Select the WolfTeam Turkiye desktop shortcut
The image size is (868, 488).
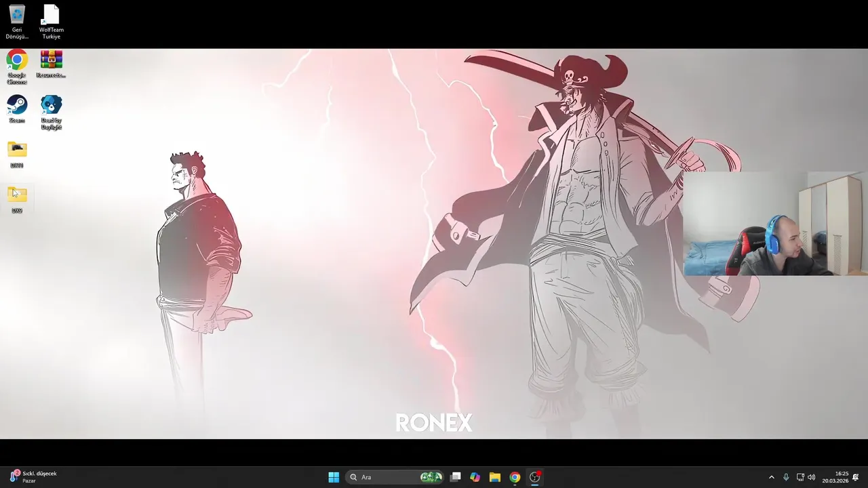click(51, 22)
